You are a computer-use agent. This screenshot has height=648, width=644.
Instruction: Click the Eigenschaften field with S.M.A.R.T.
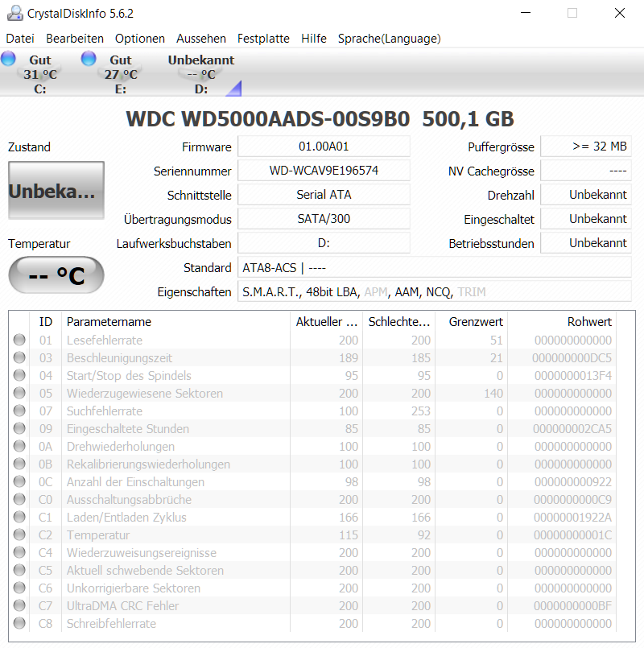tap(435, 291)
